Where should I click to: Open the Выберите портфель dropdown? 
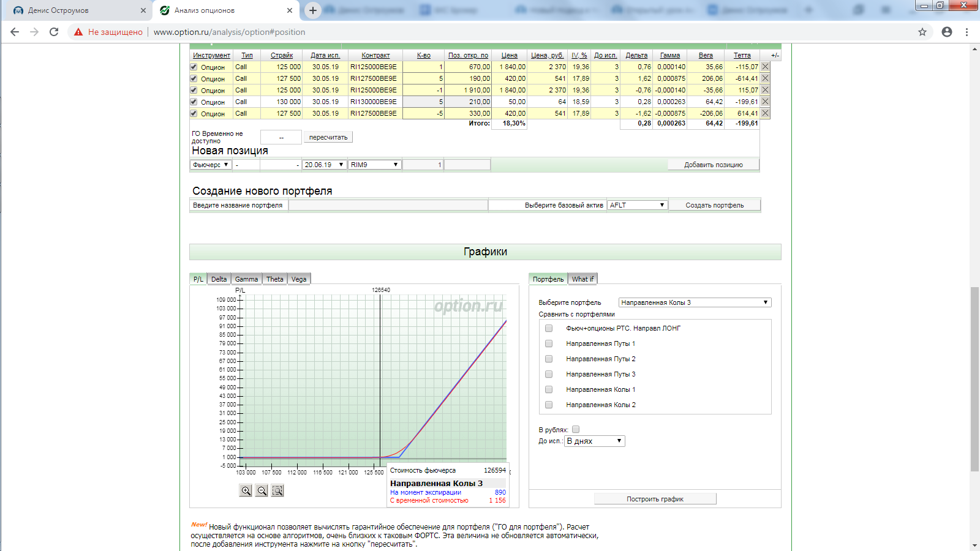tap(695, 302)
